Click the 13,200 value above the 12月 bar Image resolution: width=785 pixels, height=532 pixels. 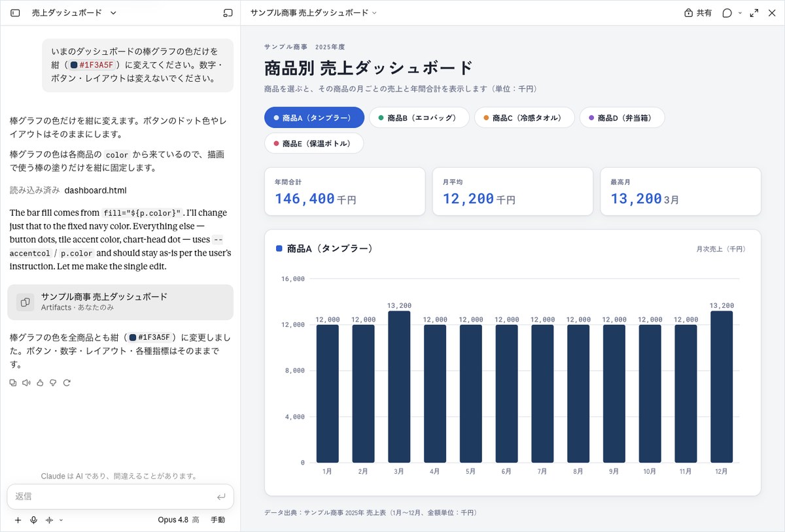pos(722,305)
